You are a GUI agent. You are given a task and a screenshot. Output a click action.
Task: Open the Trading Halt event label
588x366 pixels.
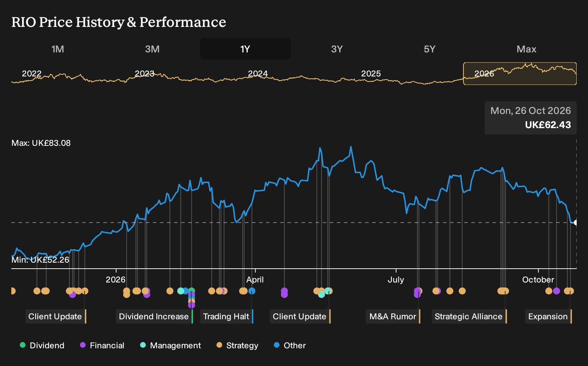pyautogui.click(x=226, y=316)
